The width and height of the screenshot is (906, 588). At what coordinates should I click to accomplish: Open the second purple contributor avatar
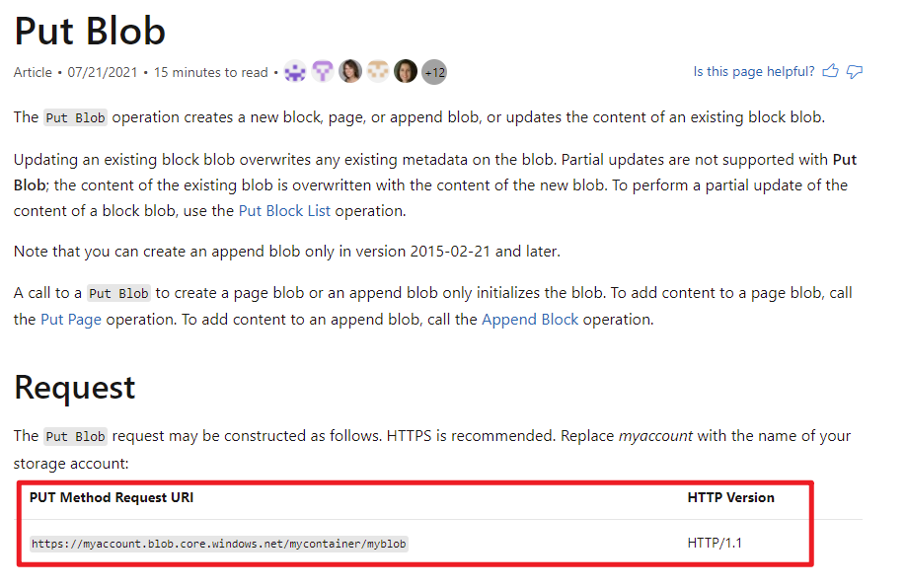(323, 72)
